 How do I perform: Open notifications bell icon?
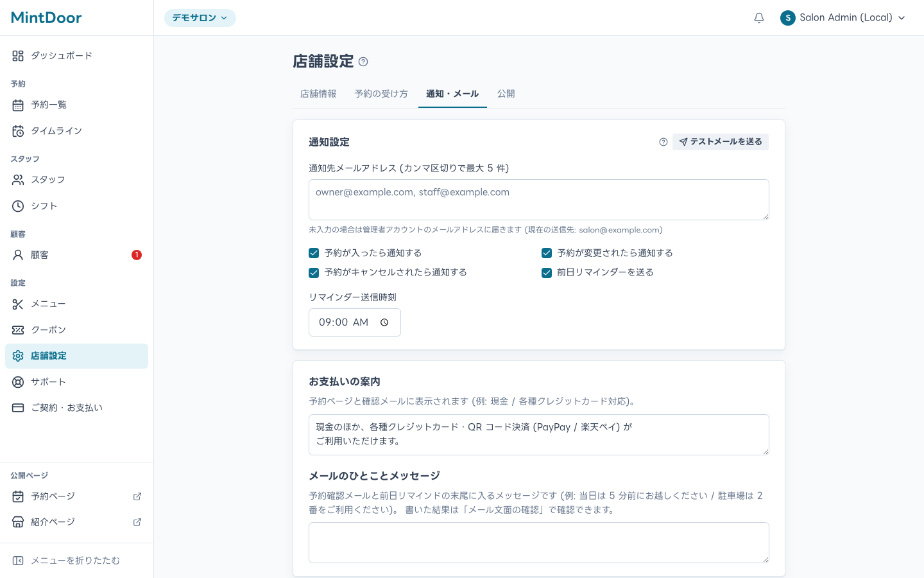tap(759, 18)
